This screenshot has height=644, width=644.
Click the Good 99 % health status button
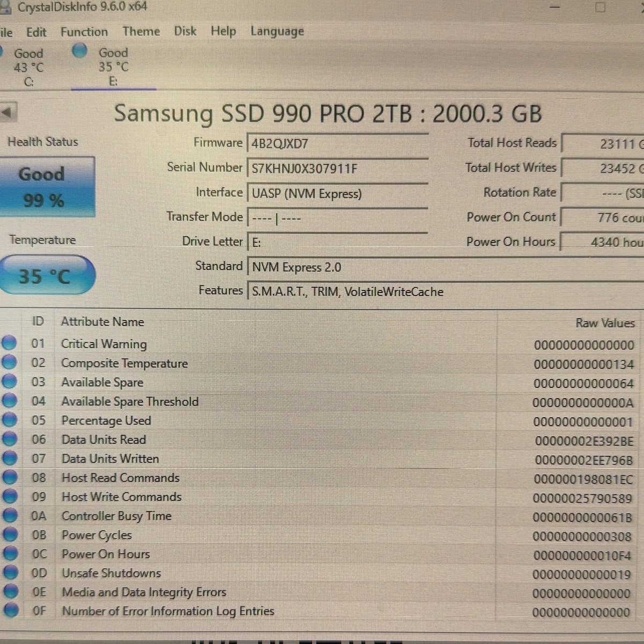47,187
